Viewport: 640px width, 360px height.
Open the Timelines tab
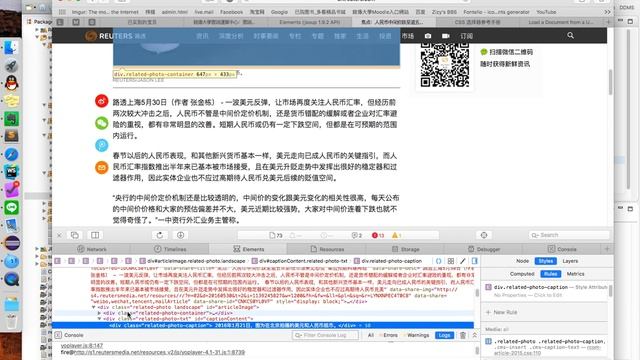pos(170,249)
